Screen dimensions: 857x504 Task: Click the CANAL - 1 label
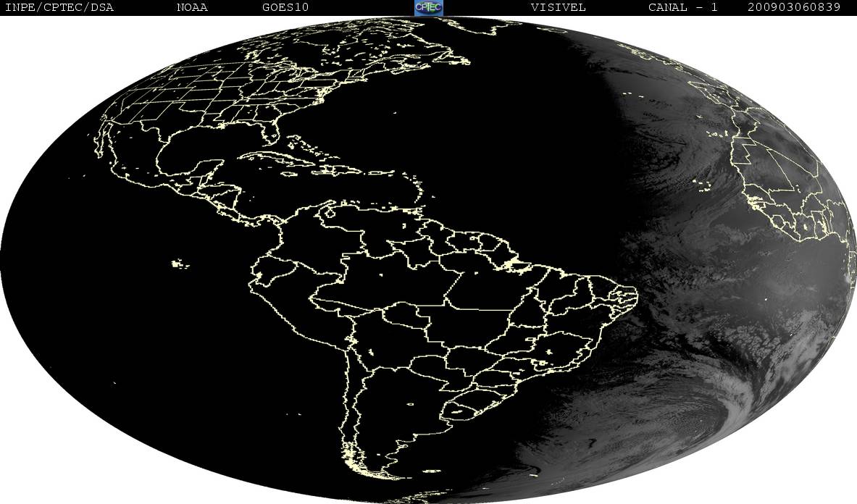tap(682, 8)
